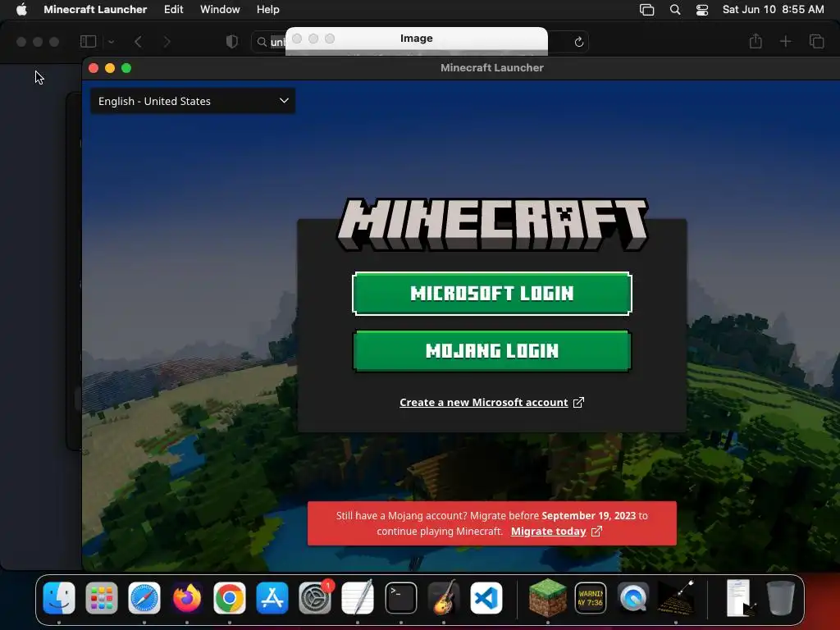Minimize the Minecraft Launcher window
Image resolution: width=840 pixels, height=630 pixels.
pos(110,68)
